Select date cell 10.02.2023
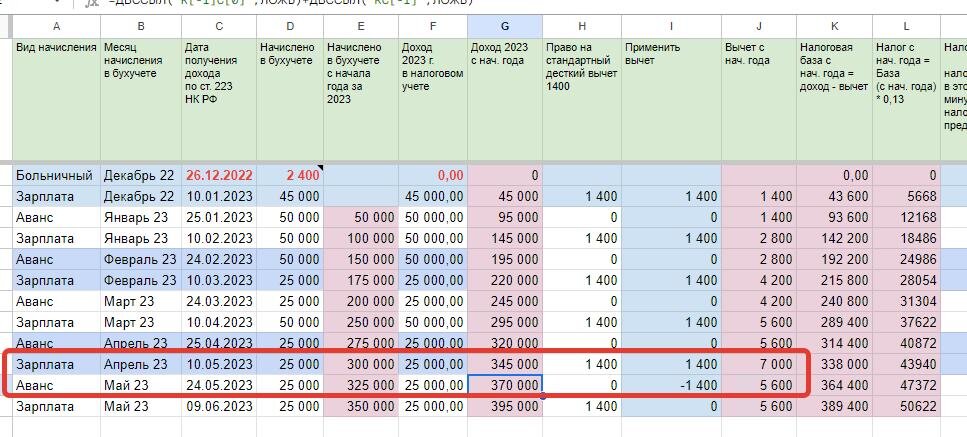 coord(219,239)
